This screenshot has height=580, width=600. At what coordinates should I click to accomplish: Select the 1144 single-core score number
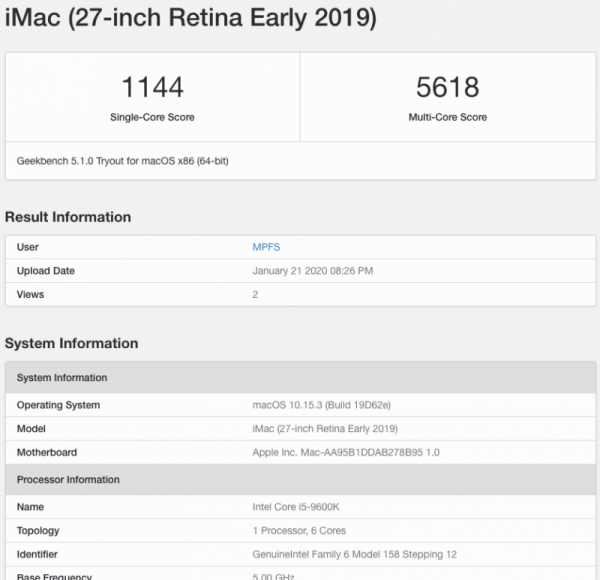coord(152,87)
